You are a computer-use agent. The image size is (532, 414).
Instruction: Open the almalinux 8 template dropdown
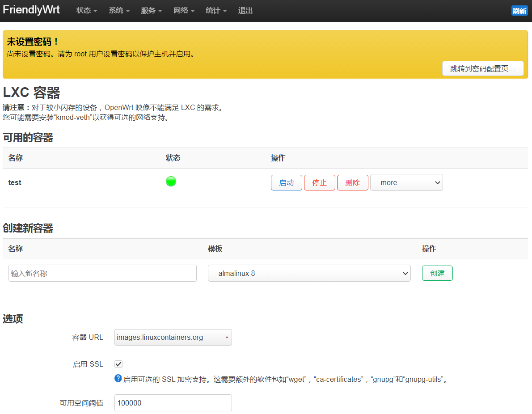(309, 273)
